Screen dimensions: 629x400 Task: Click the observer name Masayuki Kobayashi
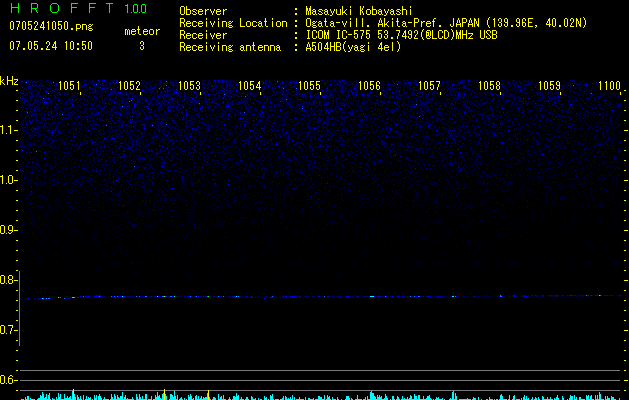[359, 11]
